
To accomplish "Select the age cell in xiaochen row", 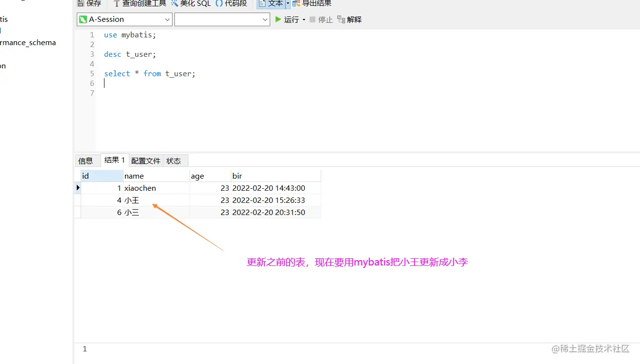I will [210, 188].
